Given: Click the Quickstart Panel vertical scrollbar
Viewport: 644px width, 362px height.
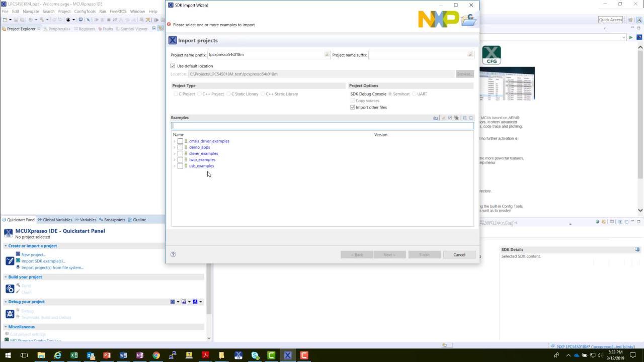Looking at the screenshot, I should (209, 288).
